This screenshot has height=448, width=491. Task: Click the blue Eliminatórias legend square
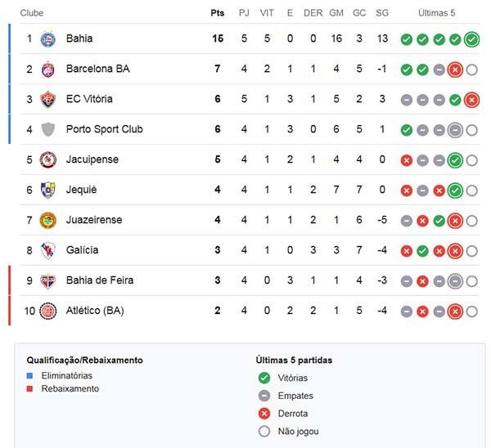click(x=30, y=375)
